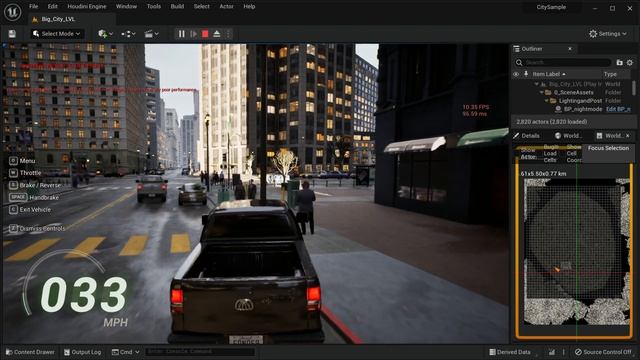Viewport: 640px width, 360px height.
Task: Open the Content Drawer
Action: (x=30, y=352)
